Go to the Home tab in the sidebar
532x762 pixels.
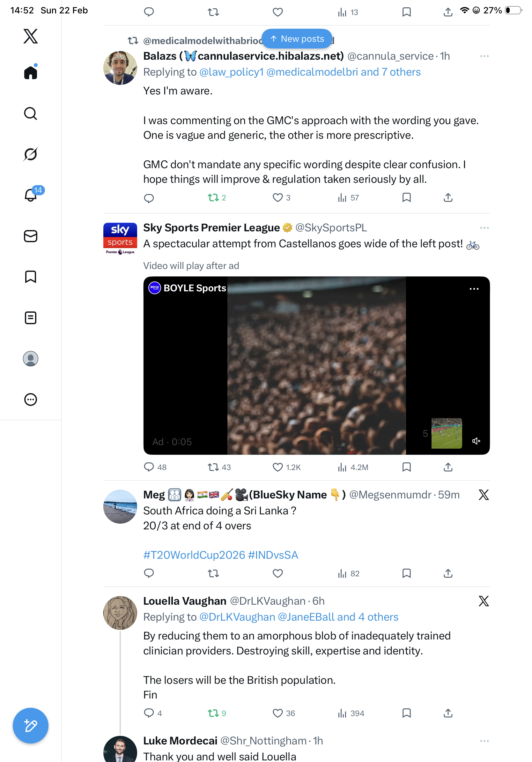(31, 73)
